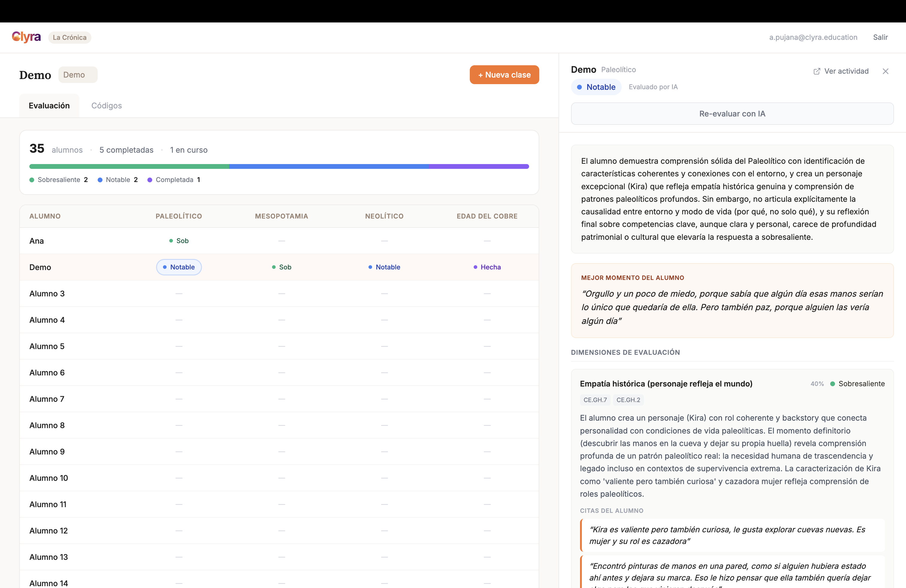The width and height of the screenshot is (906, 588).
Task: Open Ana's Paleolítico Sob grade
Action: 179,241
